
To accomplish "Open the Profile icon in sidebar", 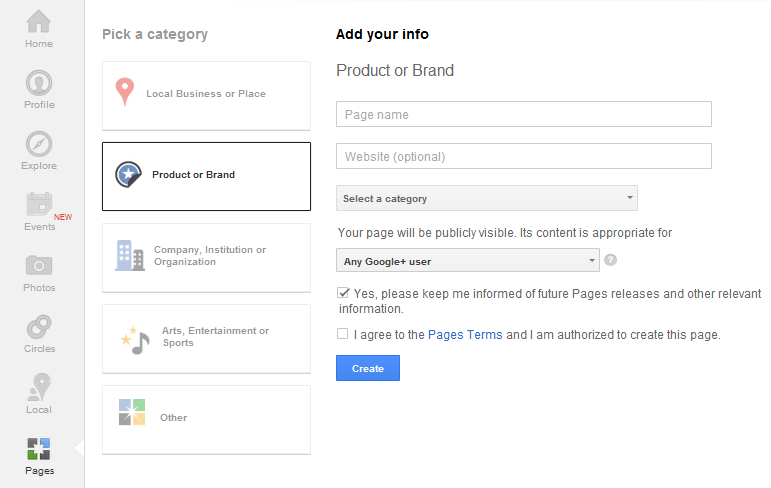I will point(39,83).
